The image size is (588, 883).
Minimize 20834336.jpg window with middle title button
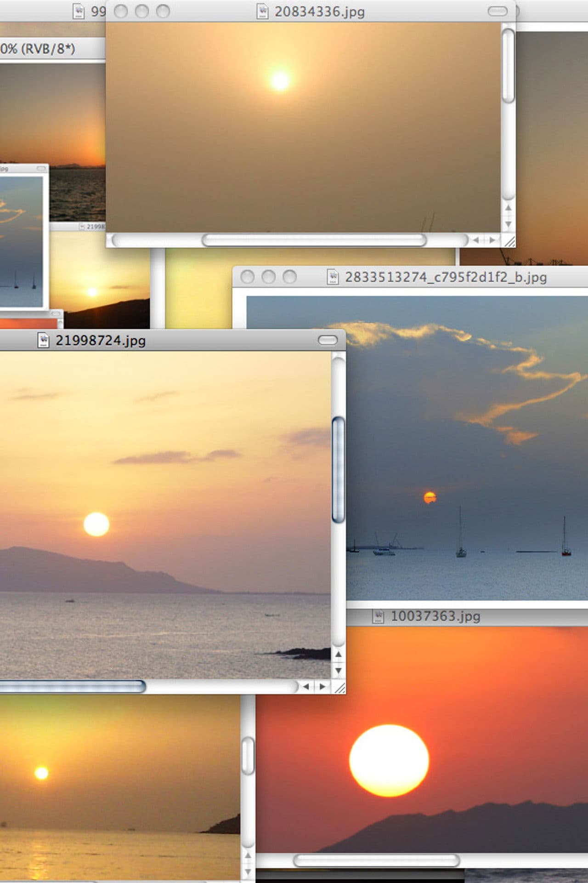point(142,11)
